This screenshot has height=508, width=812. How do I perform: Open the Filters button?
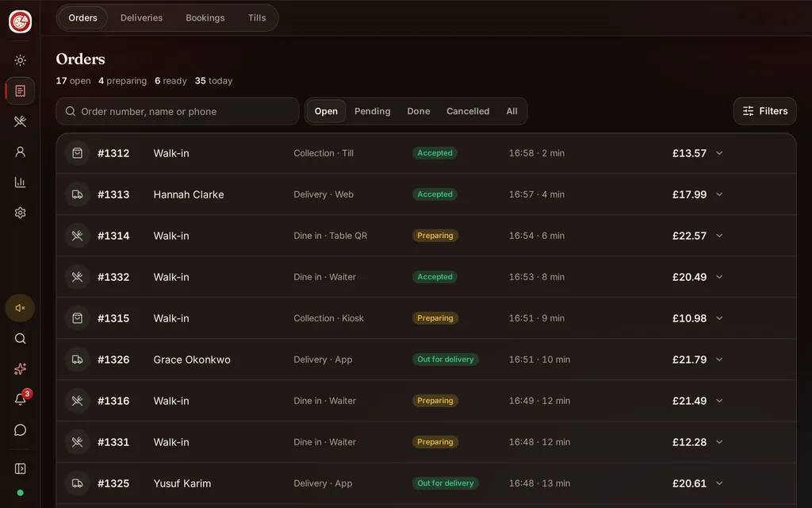pyautogui.click(x=765, y=111)
